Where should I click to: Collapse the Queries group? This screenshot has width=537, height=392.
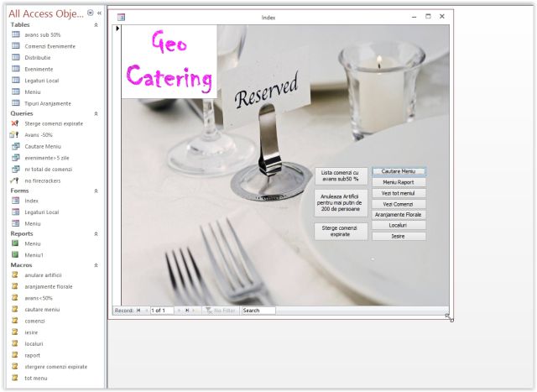point(96,113)
